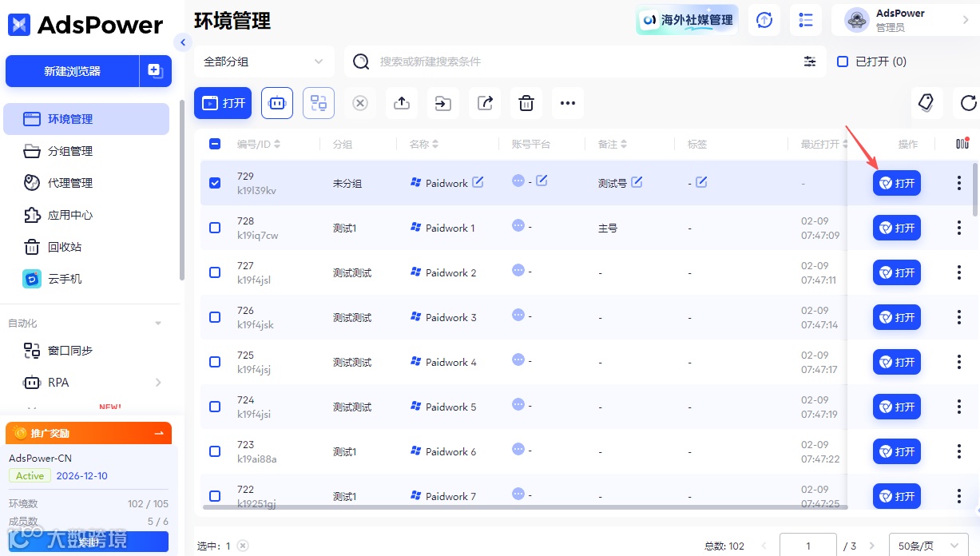Screen dimensions: 980x556
Task: Click the vertical table scrollbar
Action: [975, 189]
